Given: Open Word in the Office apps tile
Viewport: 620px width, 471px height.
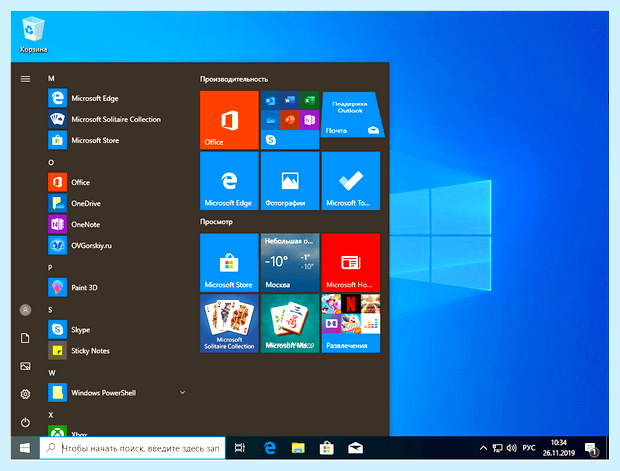Looking at the screenshot, I should click(290, 100).
